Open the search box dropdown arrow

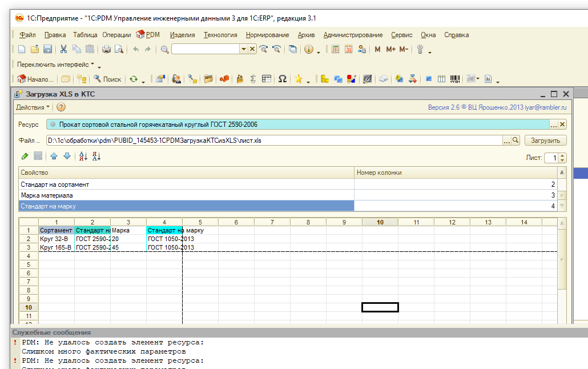(x=244, y=49)
